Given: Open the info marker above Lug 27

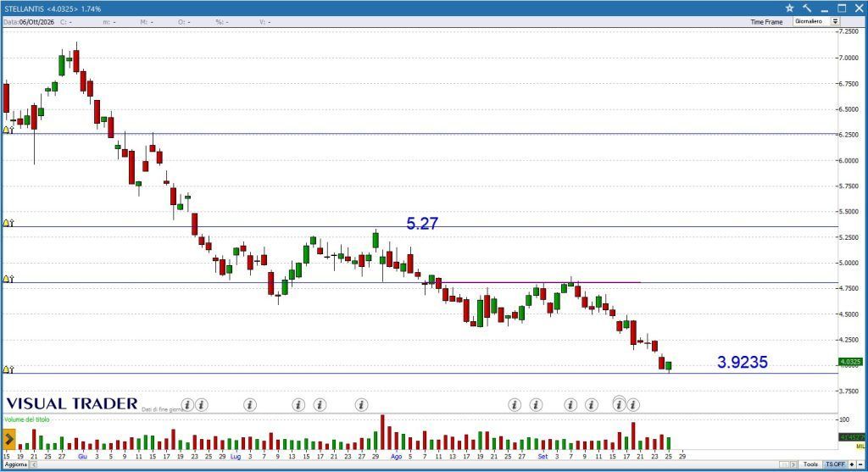Looking at the screenshot, I should tap(361, 405).
